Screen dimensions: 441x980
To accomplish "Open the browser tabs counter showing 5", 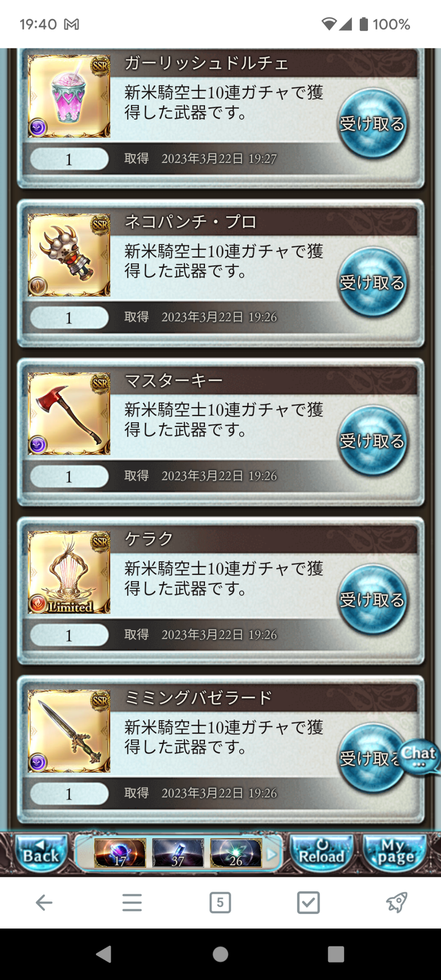I will click(220, 902).
